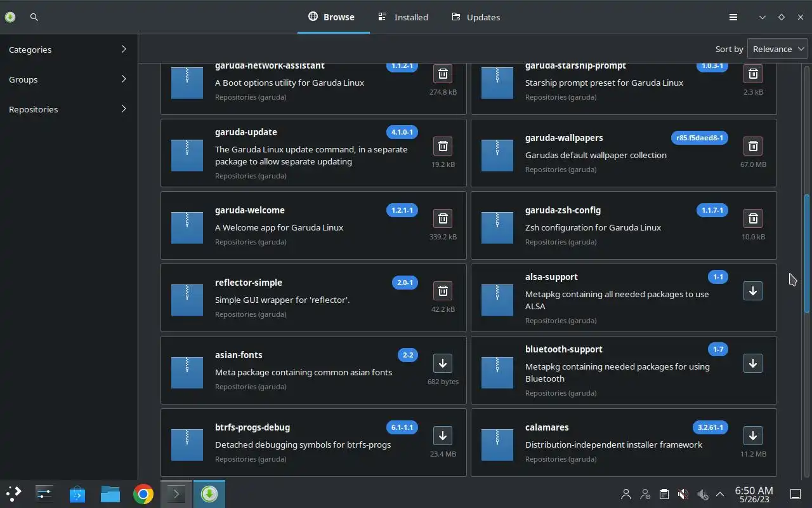The height and width of the screenshot is (508, 812).
Task: Click the garuda-update version badge 4.1.0-1
Action: (402, 132)
